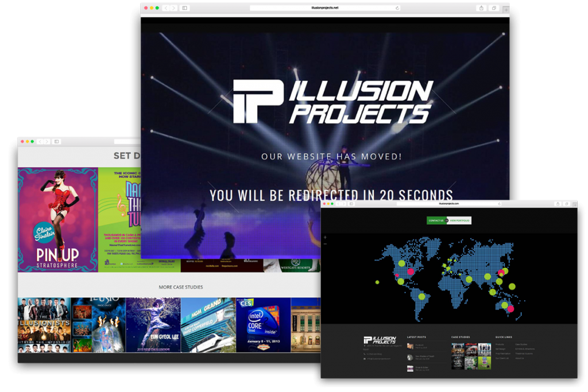Click the Illusion Projects logo in the footer
Screen dimensions: 588x392
(x=380, y=340)
